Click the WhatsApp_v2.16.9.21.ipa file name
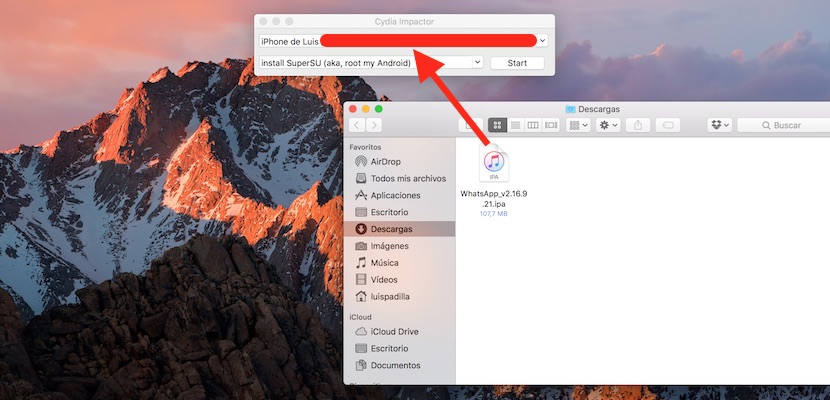 coord(494,199)
